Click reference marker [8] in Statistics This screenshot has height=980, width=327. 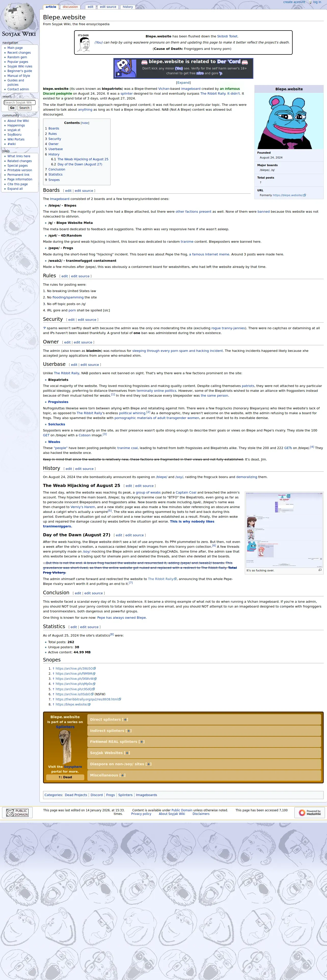(x=112, y=635)
